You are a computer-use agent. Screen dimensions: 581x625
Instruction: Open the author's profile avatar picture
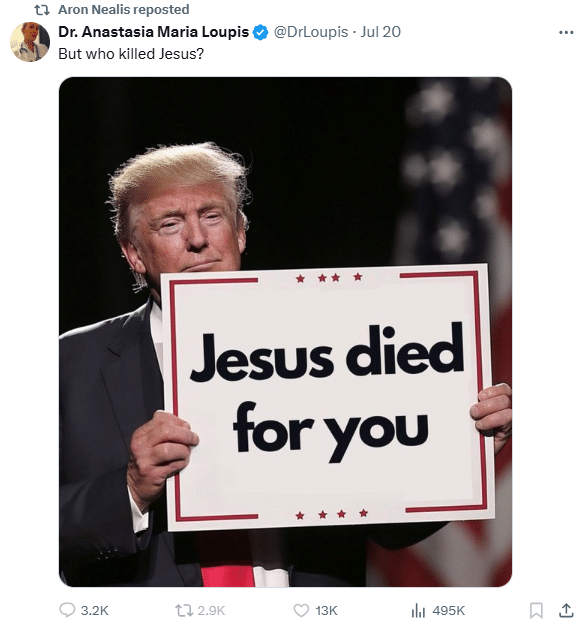(30, 42)
